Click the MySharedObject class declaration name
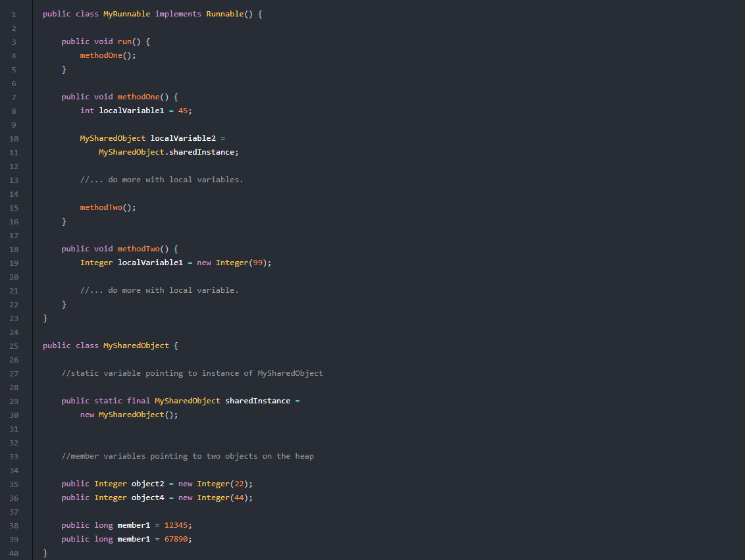Viewport: 745px width, 560px height. (x=136, y=345)
